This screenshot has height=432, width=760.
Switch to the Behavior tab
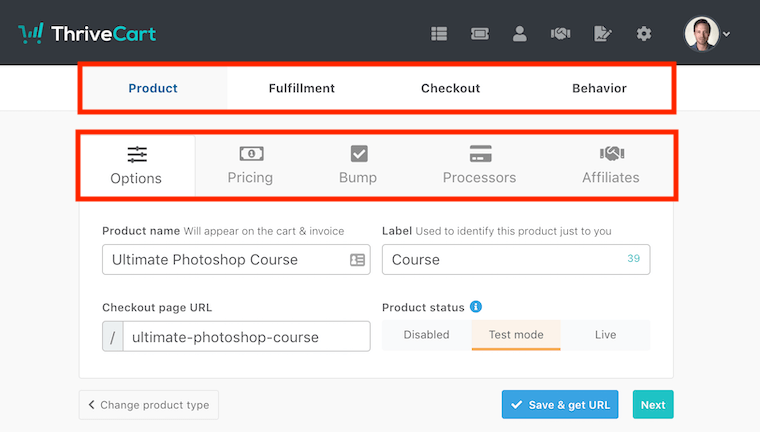point(599,88)
